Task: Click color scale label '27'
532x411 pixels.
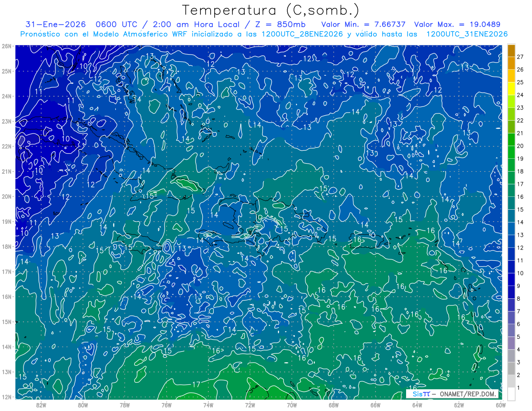Action: click(x=520, y=56)
